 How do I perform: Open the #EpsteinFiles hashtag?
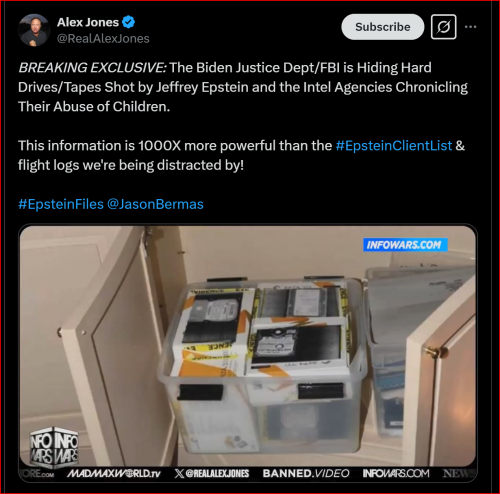(61, 204)
